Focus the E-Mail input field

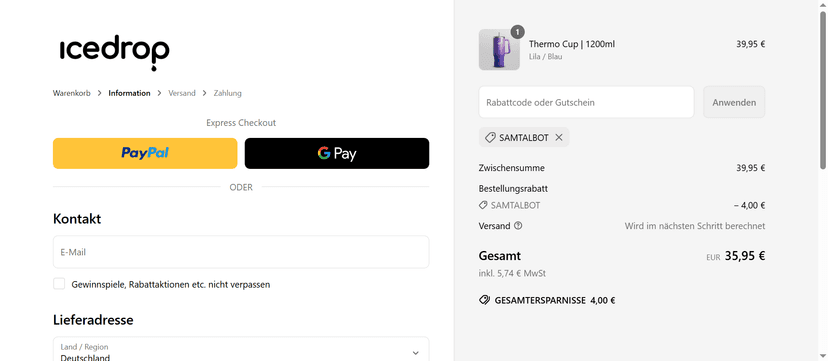[241, 252]
